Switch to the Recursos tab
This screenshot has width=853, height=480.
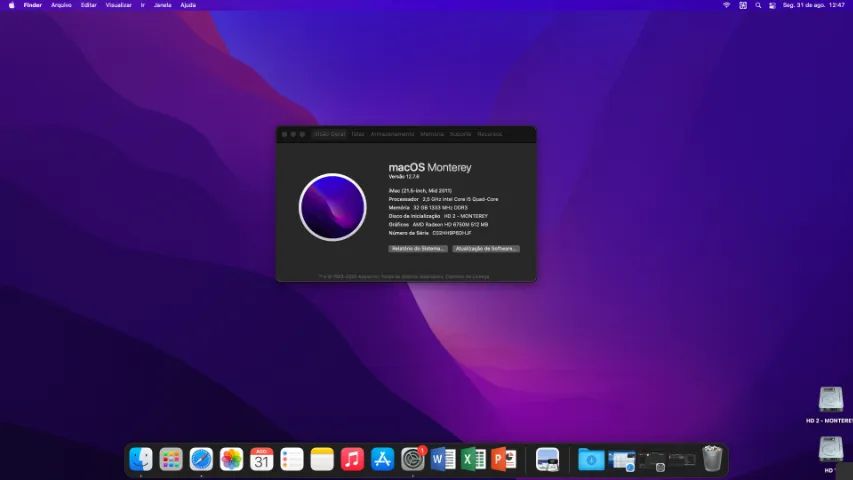coord(490,134)
